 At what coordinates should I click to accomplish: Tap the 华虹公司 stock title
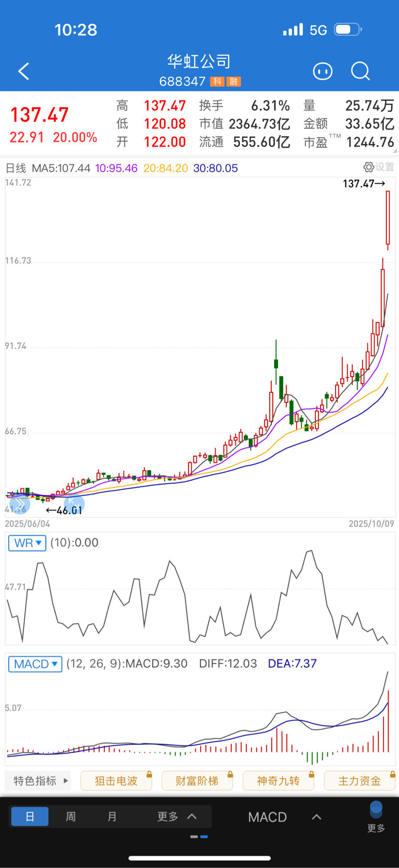coord(199,61)
